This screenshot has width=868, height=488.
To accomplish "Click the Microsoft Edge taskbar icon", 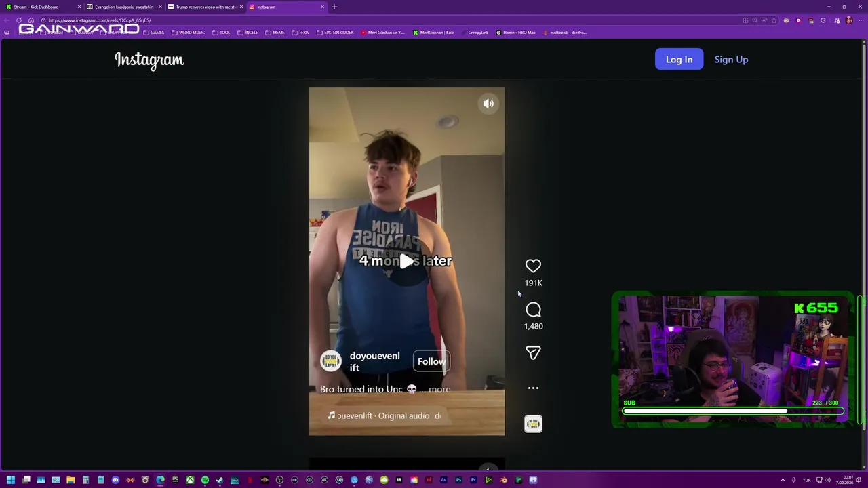I will [160, 480].
